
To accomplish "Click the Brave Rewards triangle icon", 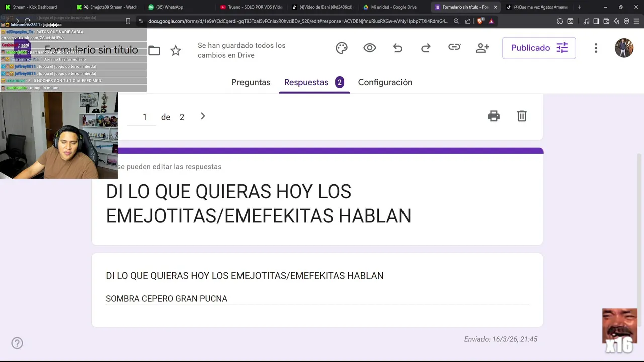I will 491,21.
